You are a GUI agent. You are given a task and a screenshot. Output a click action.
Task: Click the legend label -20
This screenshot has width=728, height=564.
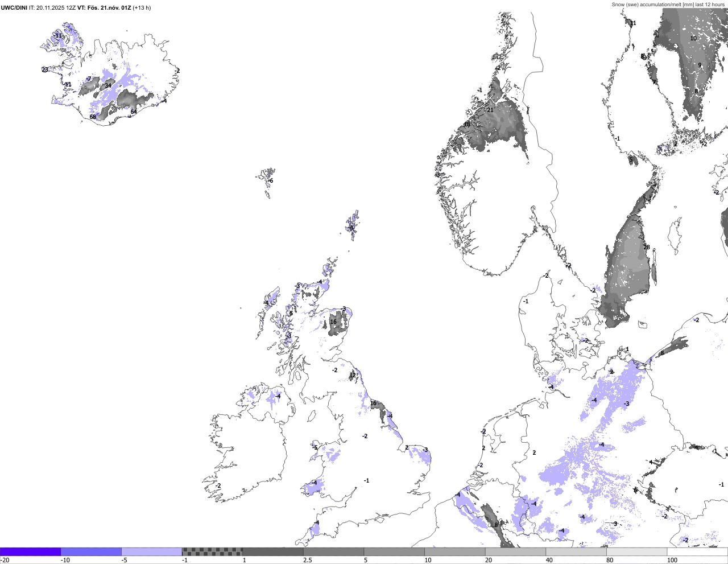click(5, 560)
